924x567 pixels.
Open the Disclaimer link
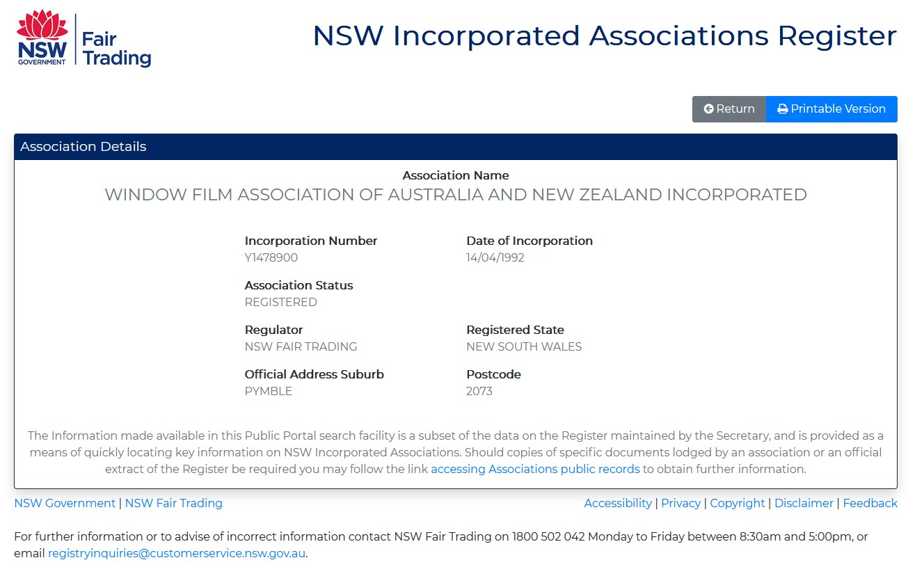[804, 503]
